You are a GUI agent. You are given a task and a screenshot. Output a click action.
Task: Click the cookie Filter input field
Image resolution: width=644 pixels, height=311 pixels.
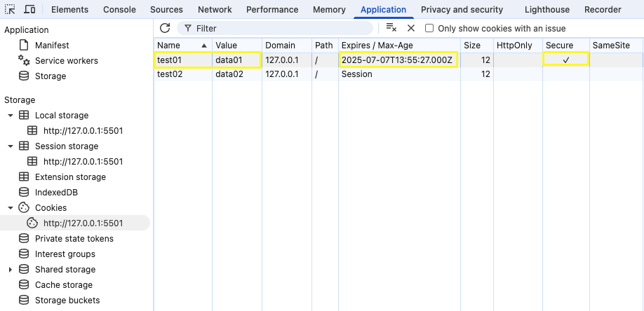click(x=281, y=28)
